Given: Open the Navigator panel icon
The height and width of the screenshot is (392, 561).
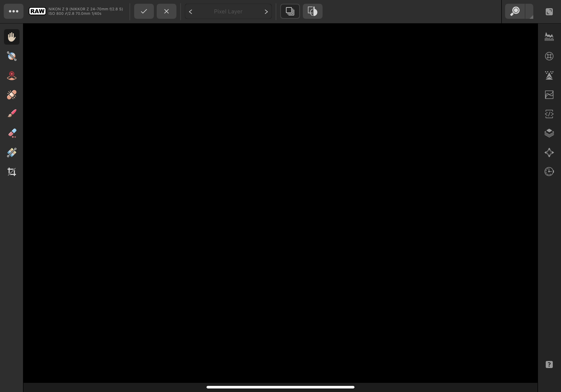Looking at the screenshot, I should (x=549, y=153).
